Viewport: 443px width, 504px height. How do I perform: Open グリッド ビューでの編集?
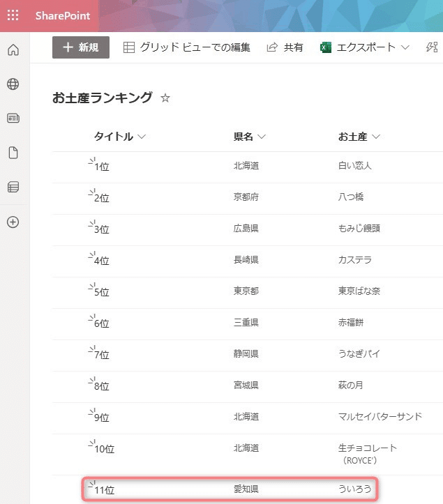pos(186,47)
